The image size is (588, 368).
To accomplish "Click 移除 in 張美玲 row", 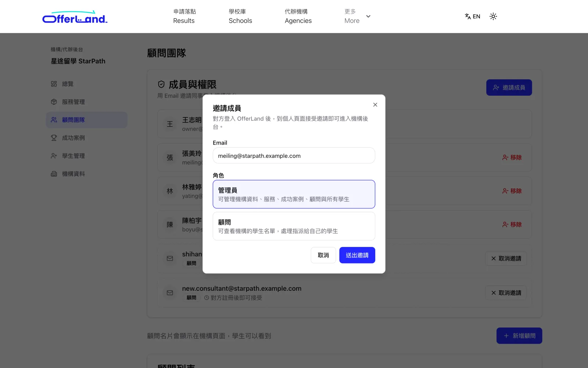I will click(x=512, y=158).
